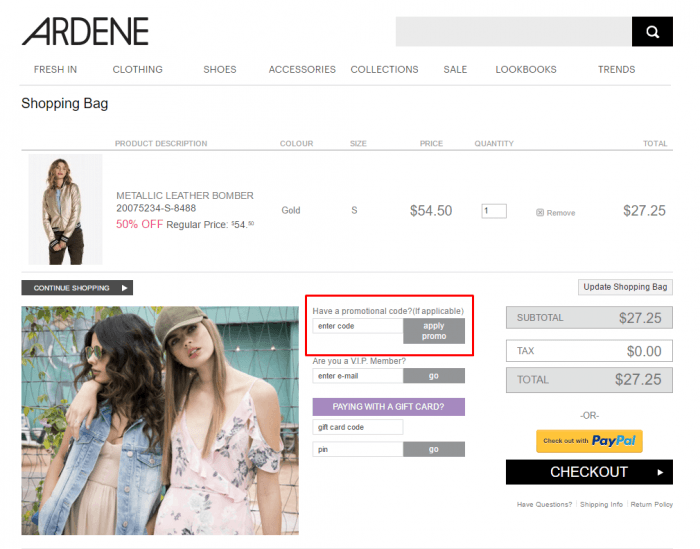Viewport: 700px width, 549px height.
Task: Check out with PayPal button
Action: point(589,441)
